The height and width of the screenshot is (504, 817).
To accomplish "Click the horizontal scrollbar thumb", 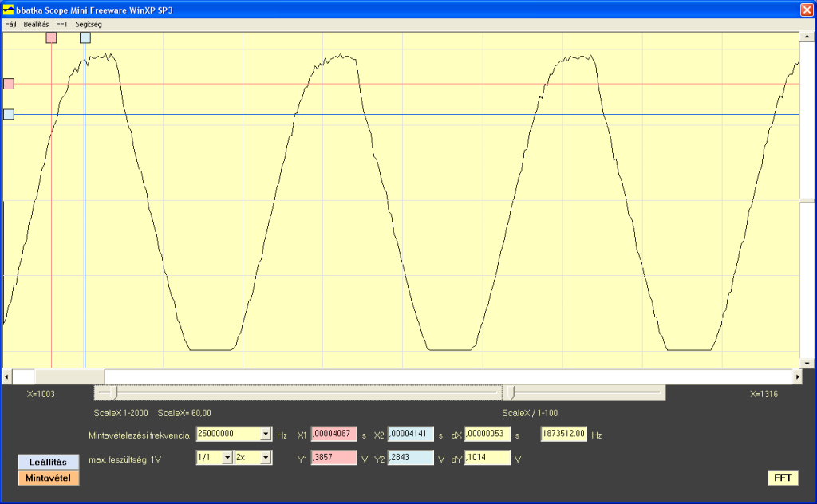I will point(69,376).
